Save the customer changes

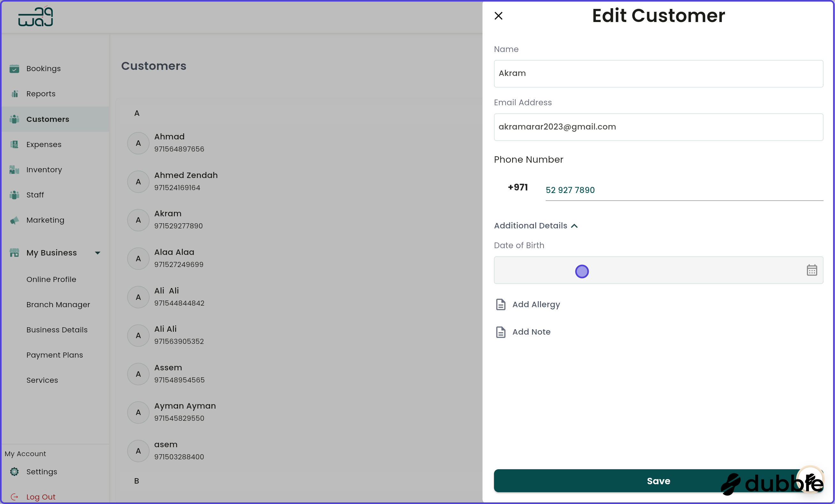(x=658, y=481)
